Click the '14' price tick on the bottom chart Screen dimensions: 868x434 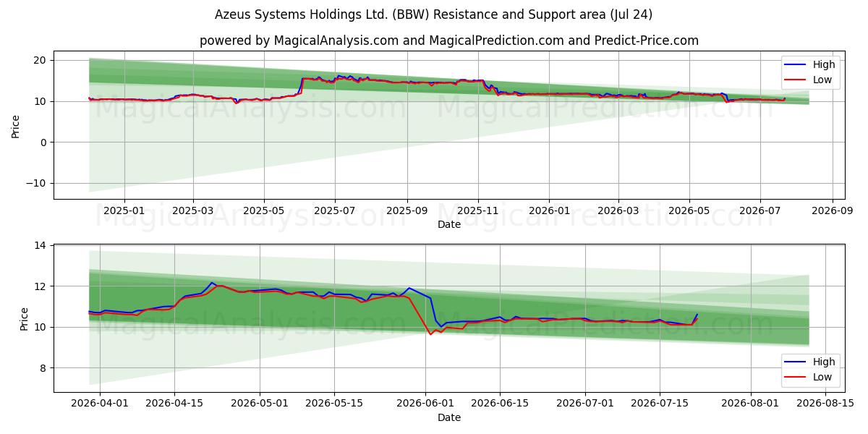40,246
